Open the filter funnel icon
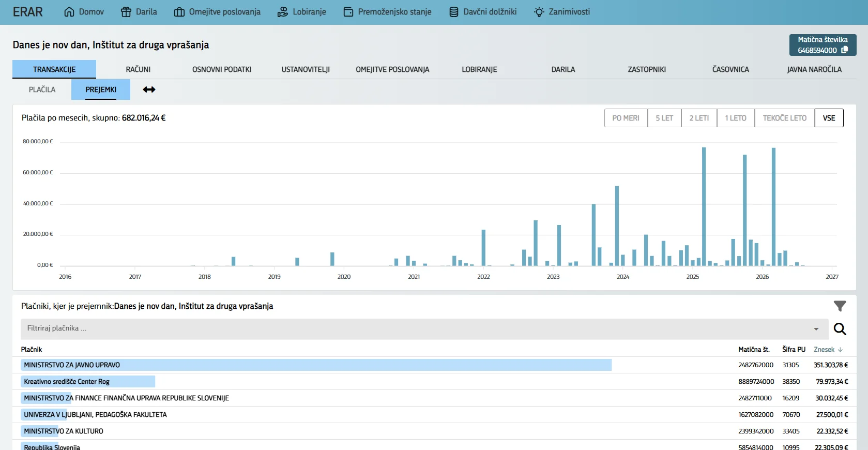Viewport: 868px width, 450px height. [840, 306]
